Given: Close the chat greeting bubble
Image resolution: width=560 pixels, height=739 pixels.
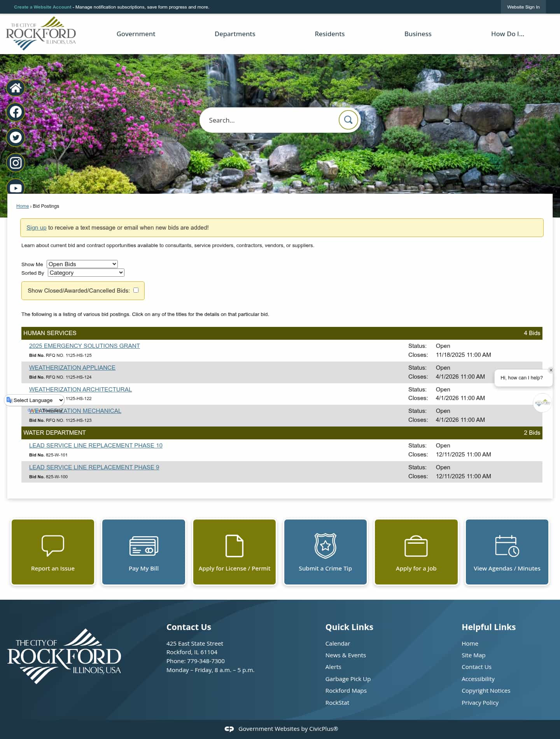Looking at the screenshot, I should point(551,370).
